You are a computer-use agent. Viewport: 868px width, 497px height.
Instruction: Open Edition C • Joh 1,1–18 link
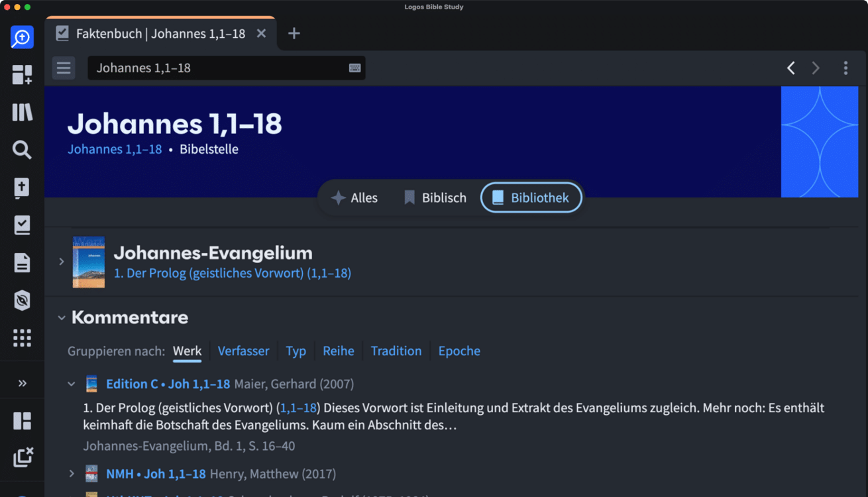tap(168, 384)
